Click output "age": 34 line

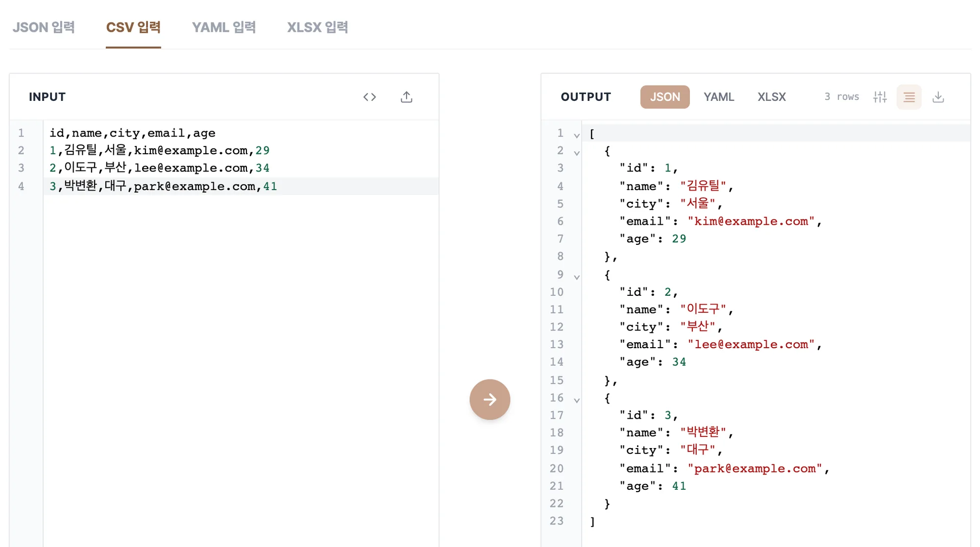click(653, 362)
